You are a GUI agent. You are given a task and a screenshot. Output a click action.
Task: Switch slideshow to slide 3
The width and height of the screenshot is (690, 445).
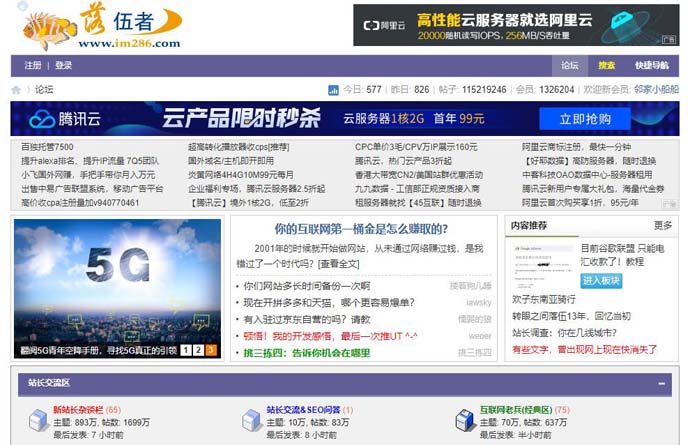click(x=211, y=350)
